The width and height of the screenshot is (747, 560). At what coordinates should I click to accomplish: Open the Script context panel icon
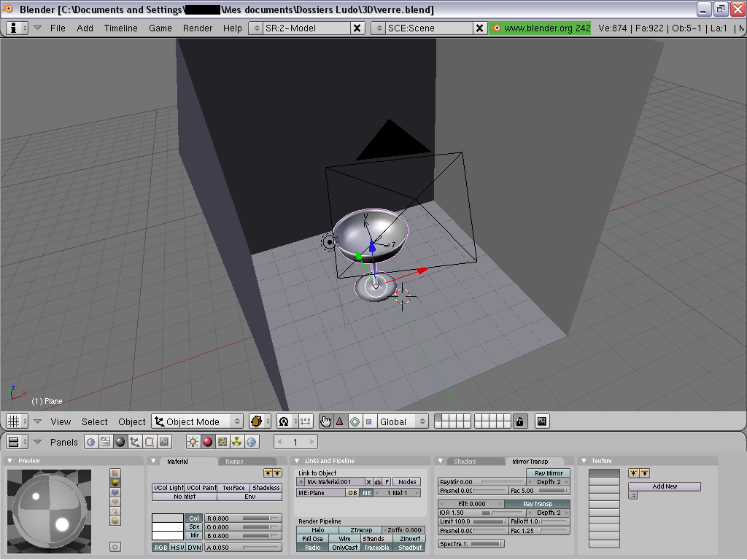(x=105, y=442)
